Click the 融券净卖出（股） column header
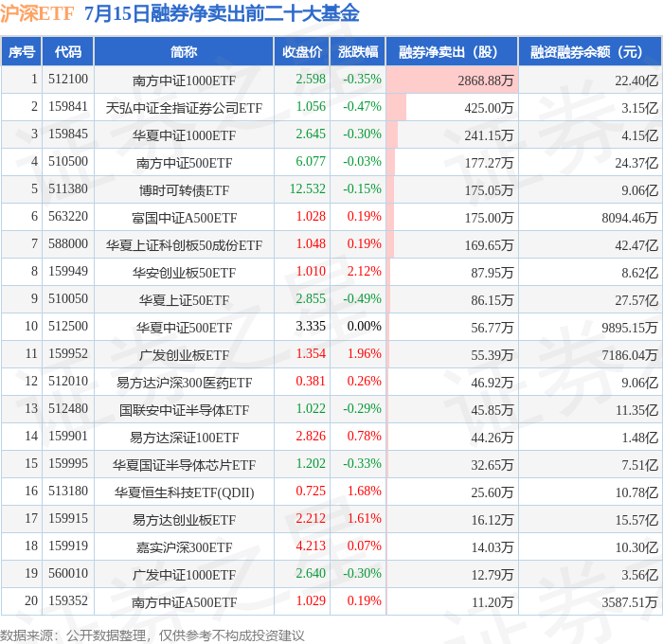 click(452, 51)
